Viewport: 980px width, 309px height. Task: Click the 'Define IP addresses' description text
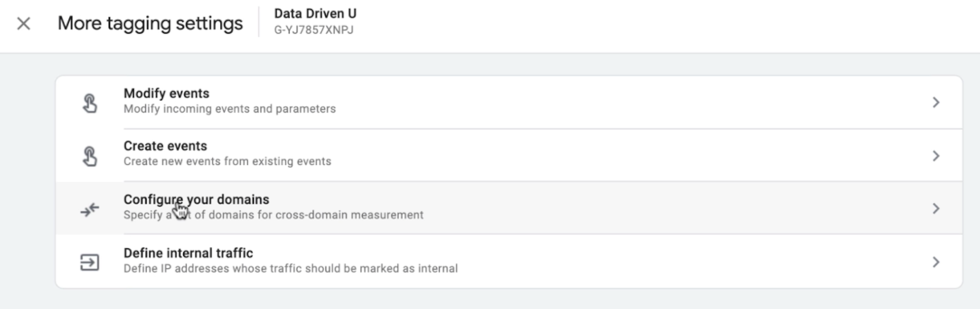(x=290, y=268)
